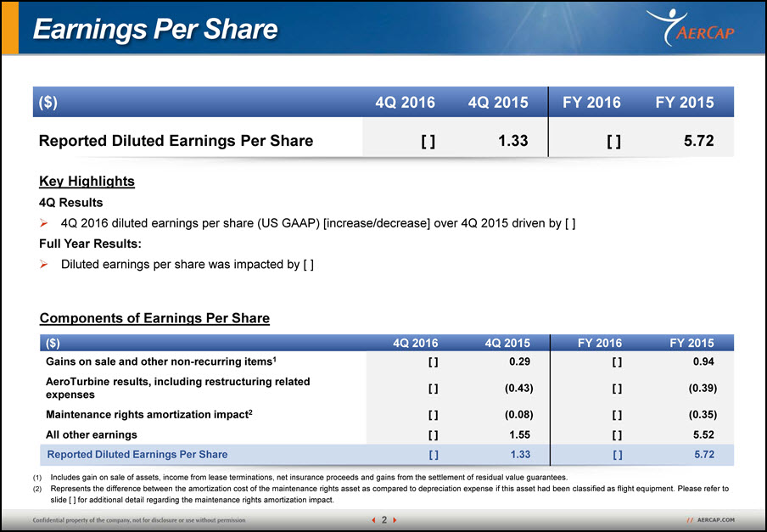Select the large bold 1.33 in summary table
The image size is (767, 532).
[513, 141]
